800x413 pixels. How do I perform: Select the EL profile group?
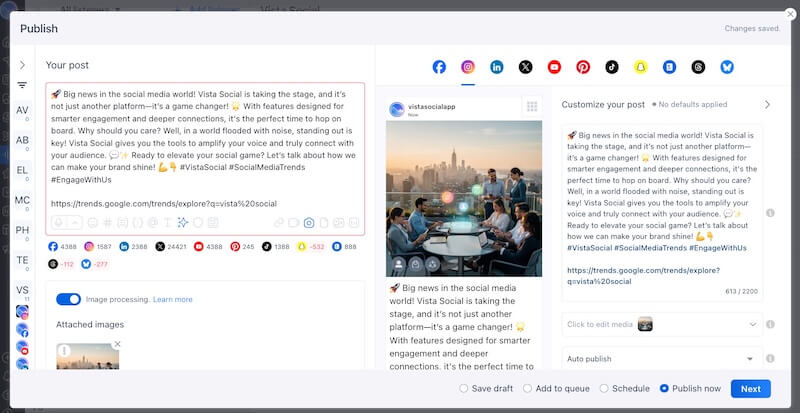coord(22,170)
